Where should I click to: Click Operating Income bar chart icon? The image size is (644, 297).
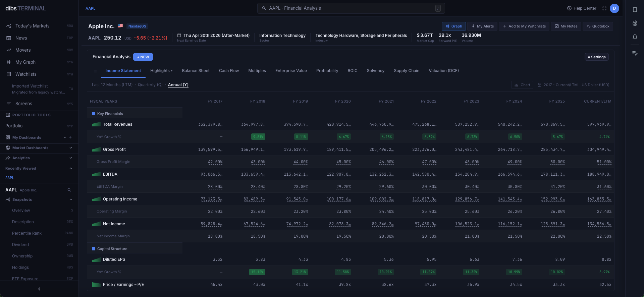(x=96, y=199)
